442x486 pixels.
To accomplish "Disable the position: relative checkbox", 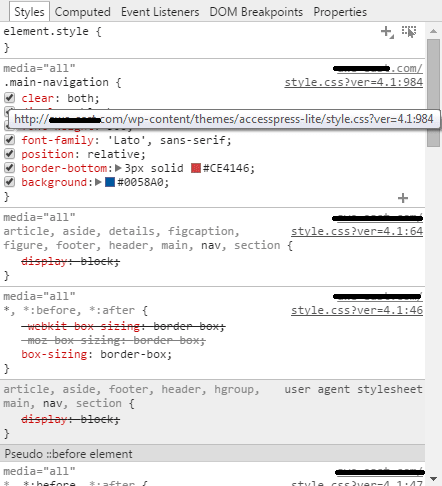I will point(9,154).
